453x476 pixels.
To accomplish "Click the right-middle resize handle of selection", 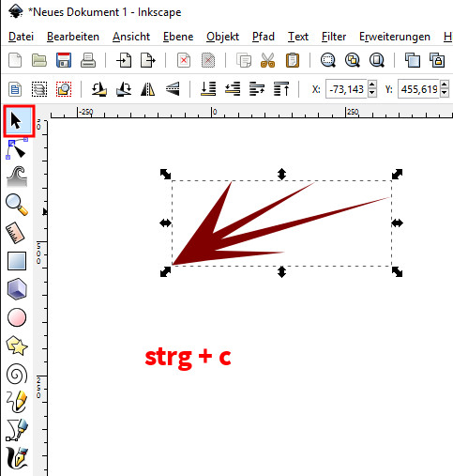I will click(x=398, y=223).
